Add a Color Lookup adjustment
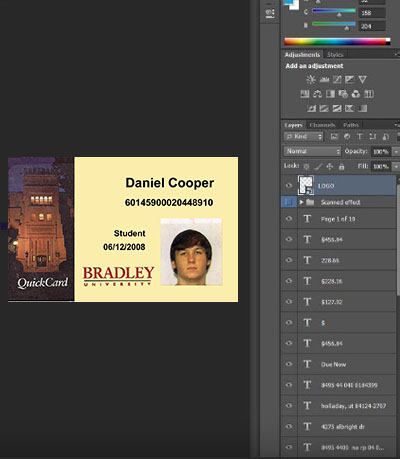Viewport: 400px width, 459px height. click(369, 94)
